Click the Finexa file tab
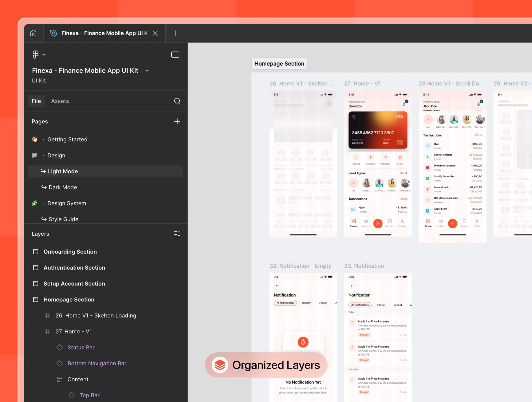The height and width of the screenshot is (402, 532). pos(105,33)
